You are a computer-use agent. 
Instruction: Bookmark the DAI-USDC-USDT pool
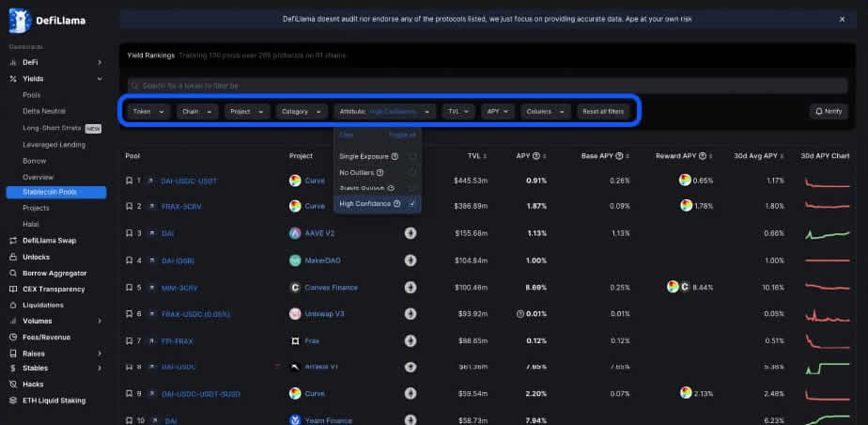click(x=130, y=181)
